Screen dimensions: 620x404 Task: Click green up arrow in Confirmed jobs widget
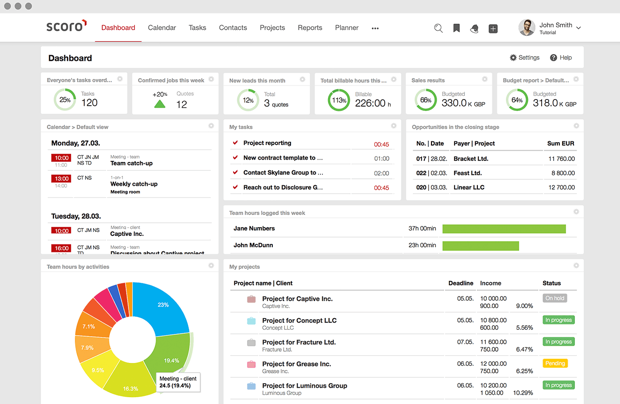point(160,104)
